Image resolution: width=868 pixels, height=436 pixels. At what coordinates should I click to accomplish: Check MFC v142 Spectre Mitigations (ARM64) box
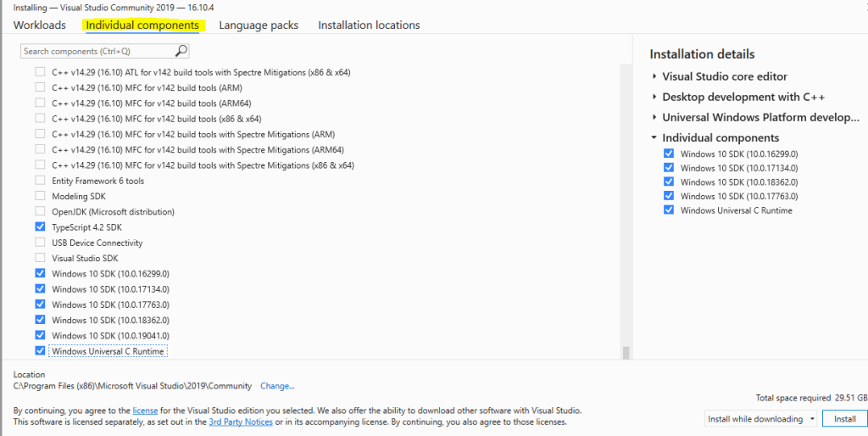point(40,149)
